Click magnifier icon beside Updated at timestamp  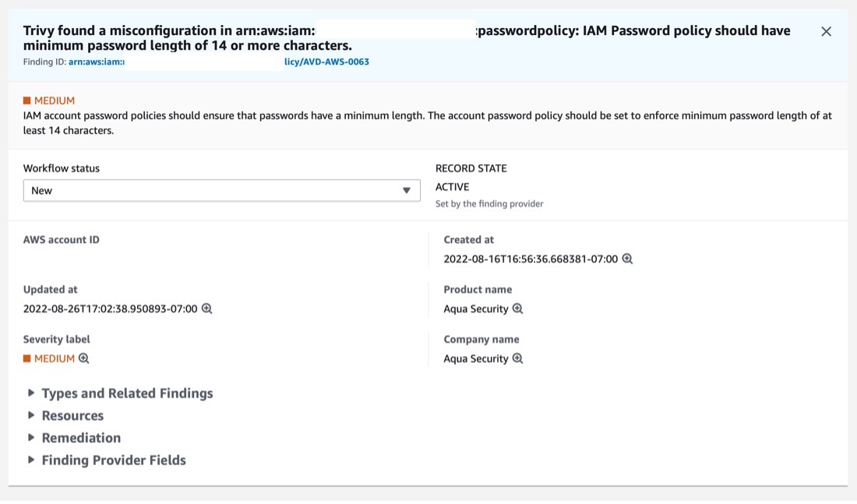point(206,308)
